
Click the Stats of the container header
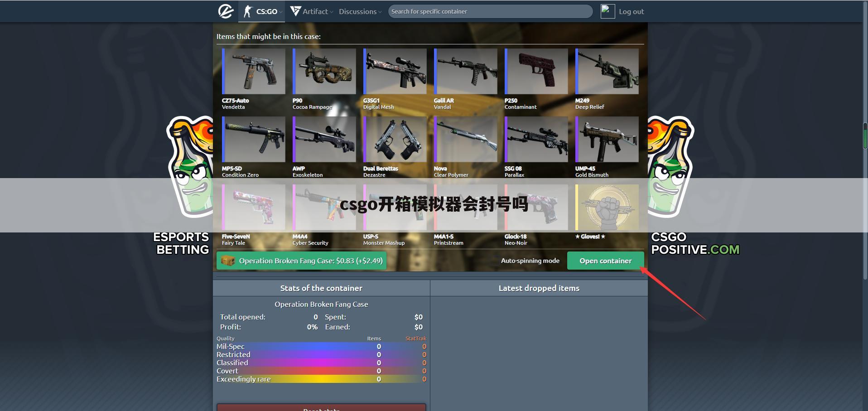[321, 288]
